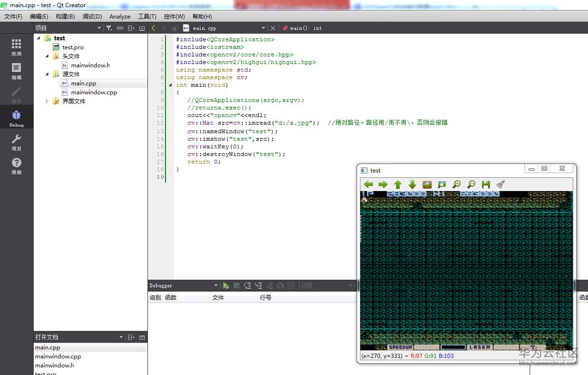Select main.cpp in open documents list

pyautogui.click(x=47, y=348)
